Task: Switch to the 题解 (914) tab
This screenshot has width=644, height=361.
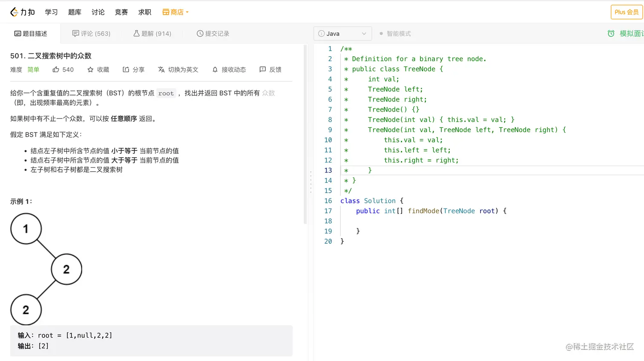Action: point(152,34)
